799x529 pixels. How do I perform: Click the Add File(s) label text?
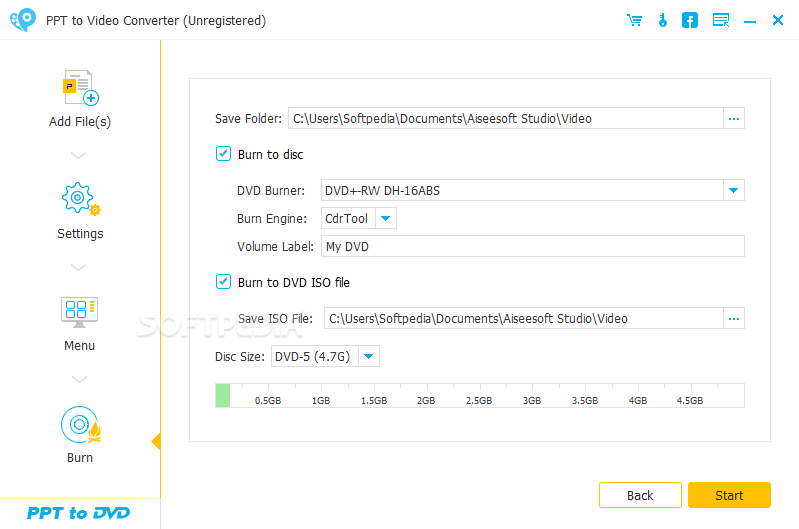[x=80, y=122]
